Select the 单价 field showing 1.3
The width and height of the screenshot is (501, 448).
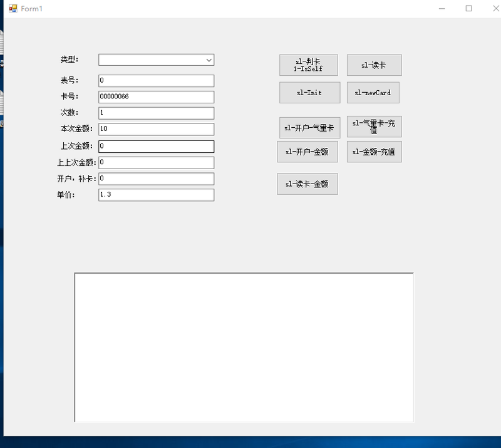(156, 195)
